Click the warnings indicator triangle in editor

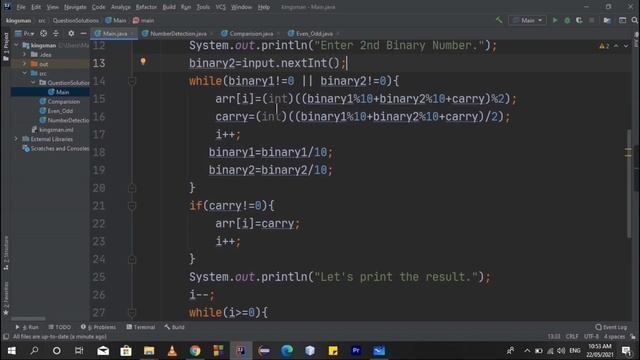click(602, 46)
